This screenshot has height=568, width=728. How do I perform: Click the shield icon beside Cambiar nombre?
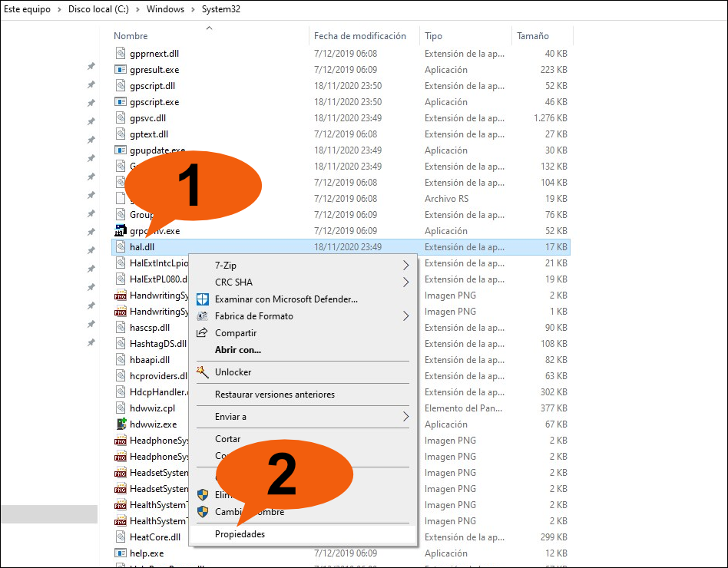point(203,512)
